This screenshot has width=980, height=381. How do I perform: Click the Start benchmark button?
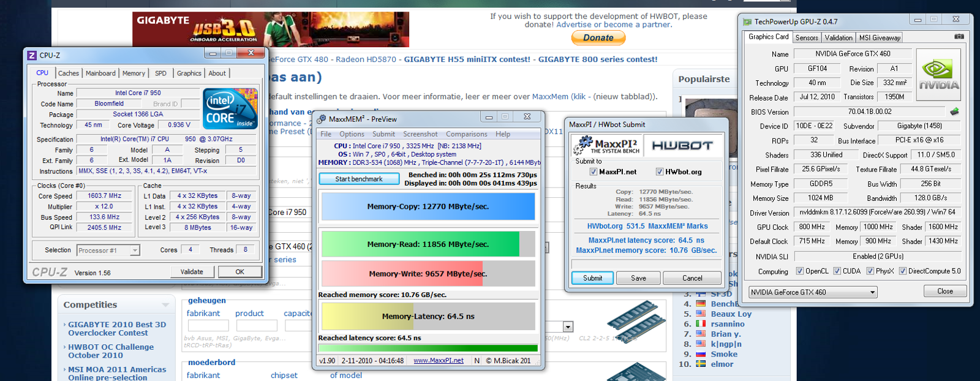(359, 179)
